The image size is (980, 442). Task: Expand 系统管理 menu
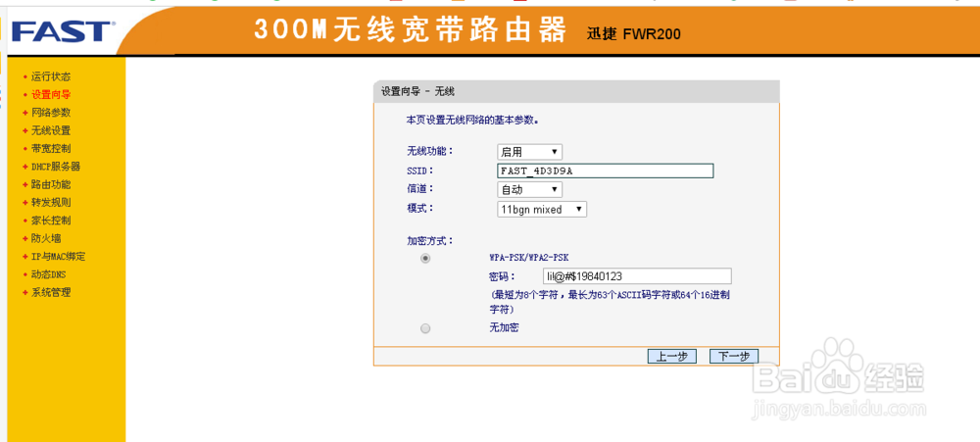point(51,292)
